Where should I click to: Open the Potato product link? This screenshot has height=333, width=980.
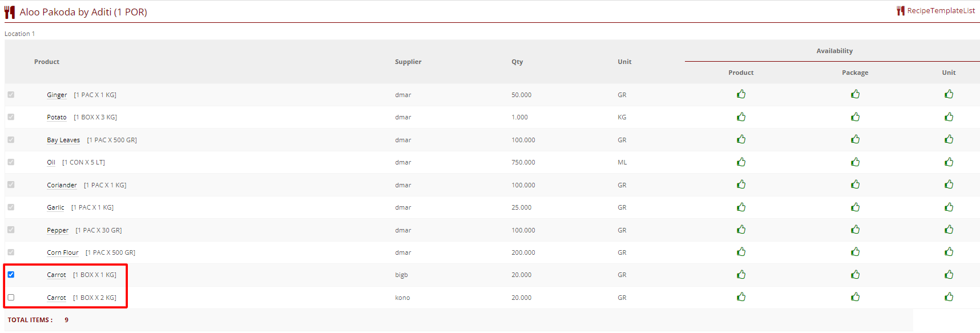click(57, 117)
